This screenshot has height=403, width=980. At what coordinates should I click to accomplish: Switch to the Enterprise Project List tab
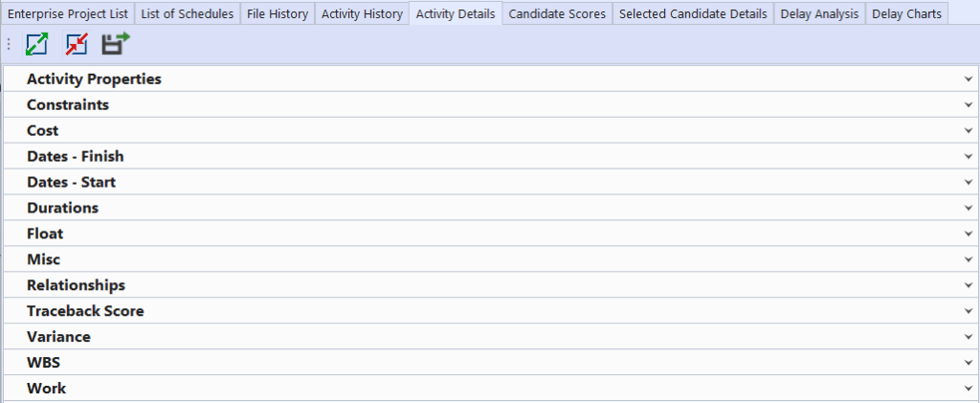(67, 14)
